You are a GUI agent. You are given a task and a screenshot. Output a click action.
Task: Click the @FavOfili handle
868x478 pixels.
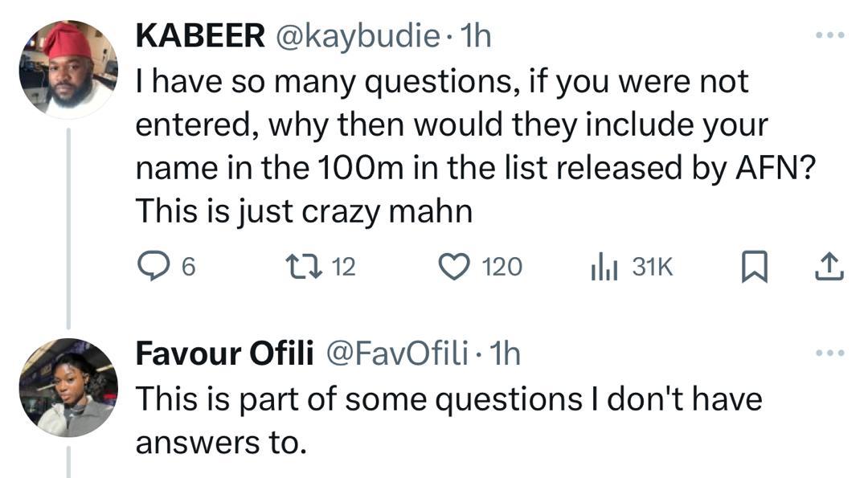coord(399,354)
